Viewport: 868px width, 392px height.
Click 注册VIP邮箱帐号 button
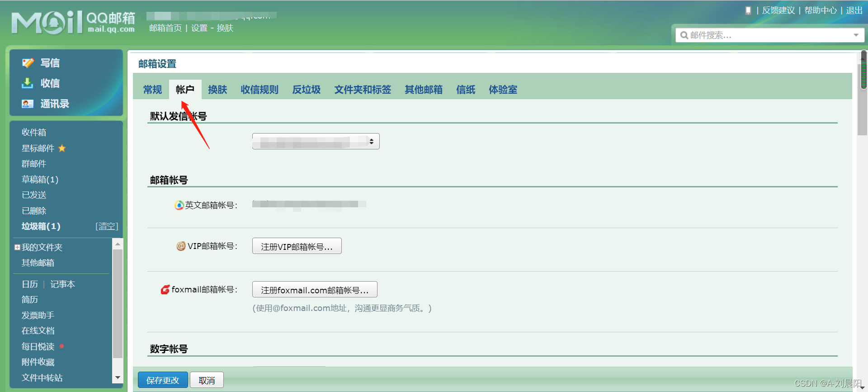(297, 246)
